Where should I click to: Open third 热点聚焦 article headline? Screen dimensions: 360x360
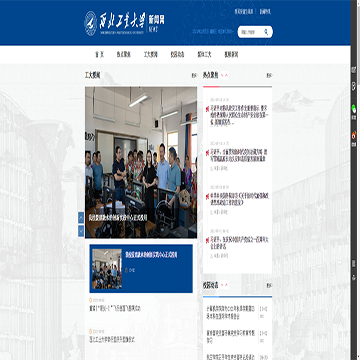tap(239, 199)
